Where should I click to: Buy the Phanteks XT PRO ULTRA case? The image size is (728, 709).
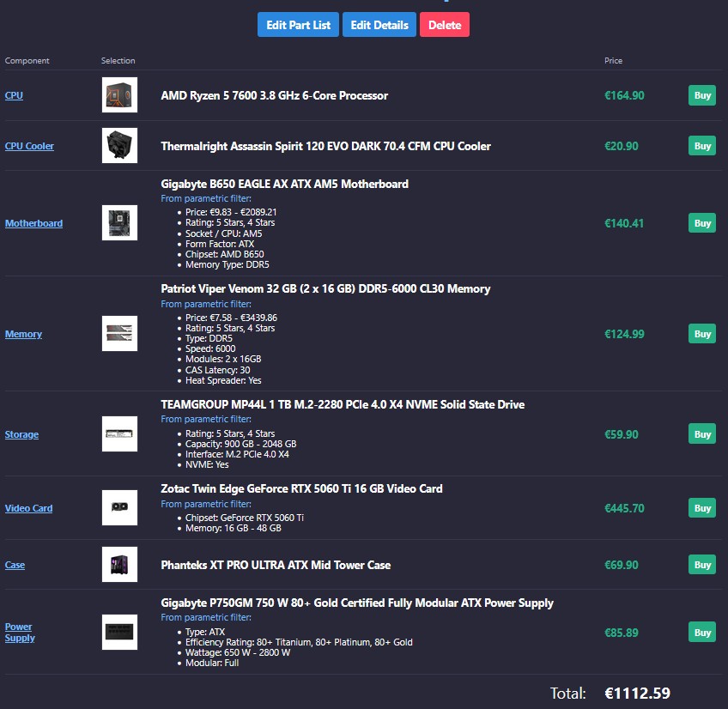tap(702, 565)
